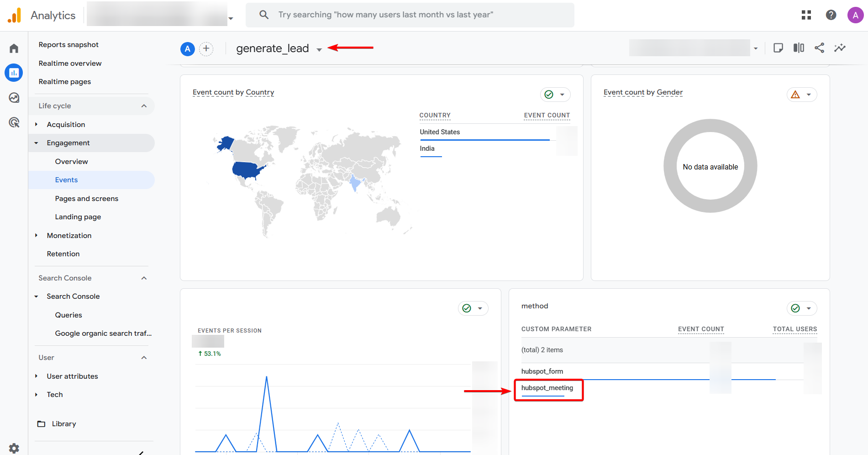Collapse the Life cycle section
This screenshot has height=455, width=868.
point(144,106)
